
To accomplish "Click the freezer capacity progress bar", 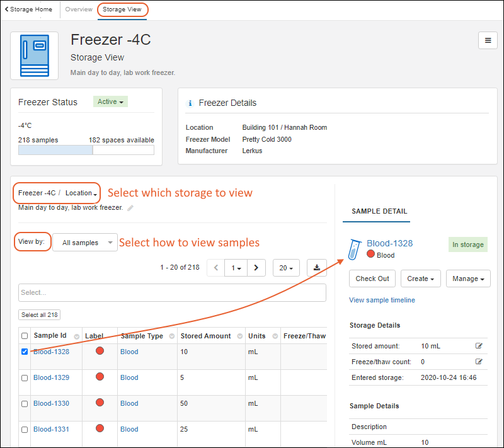I will 86,150.
